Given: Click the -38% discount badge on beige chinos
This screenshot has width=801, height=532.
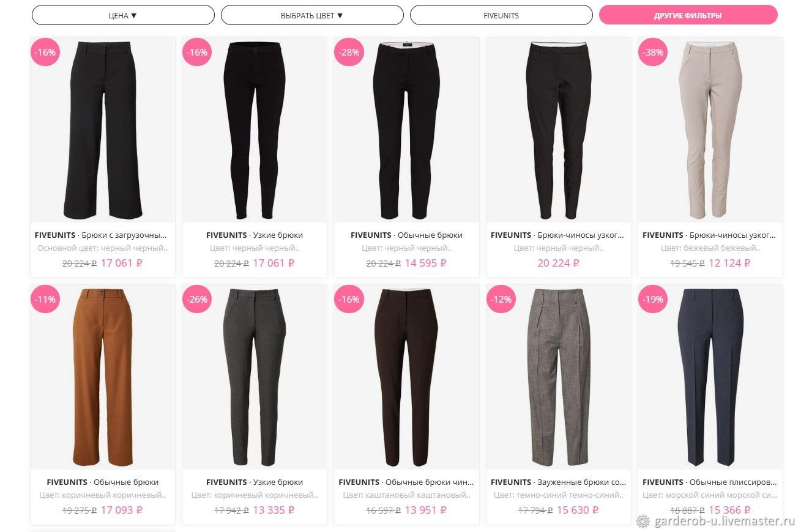Looking at the screenshot, I should pyautogui.click(x=653, y=52).
